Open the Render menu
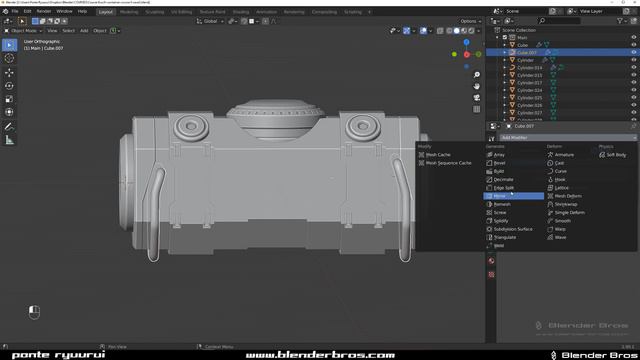640x360 pixels. tap(44, 11)
